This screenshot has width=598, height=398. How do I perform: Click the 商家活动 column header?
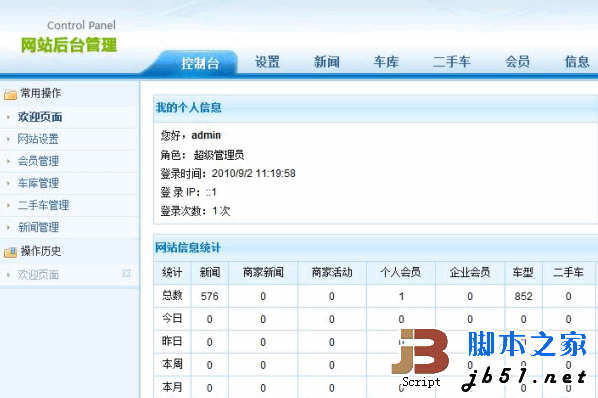pyautogui.click(x=332, y=273)
